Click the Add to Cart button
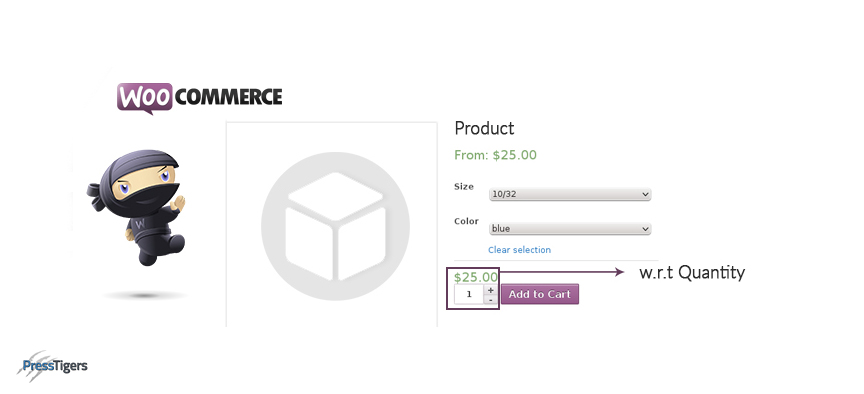The width and height of the screenshot is (864, 394). coord(539,294)
